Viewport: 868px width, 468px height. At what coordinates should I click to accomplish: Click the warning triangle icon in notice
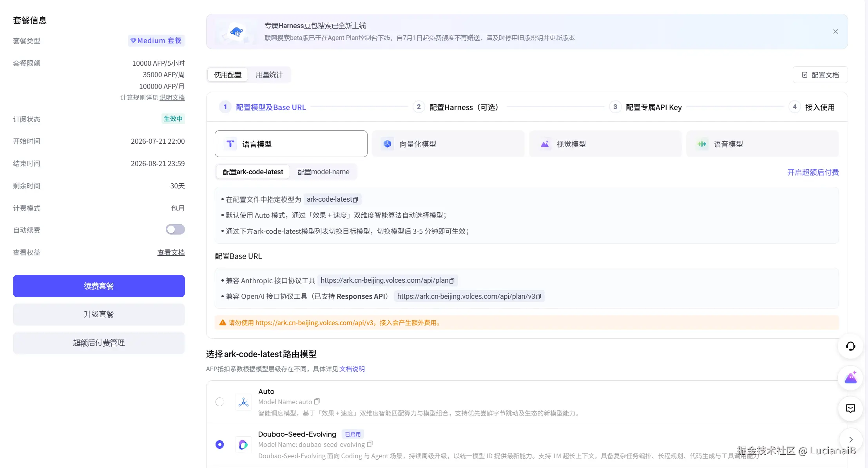[x=223, y=323]
